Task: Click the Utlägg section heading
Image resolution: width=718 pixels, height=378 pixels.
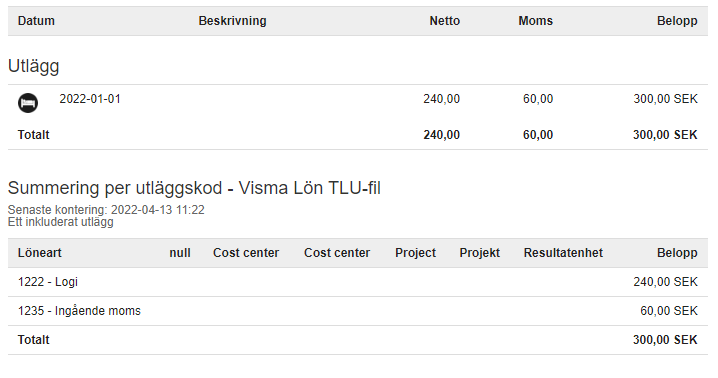Action: [33, 66]
